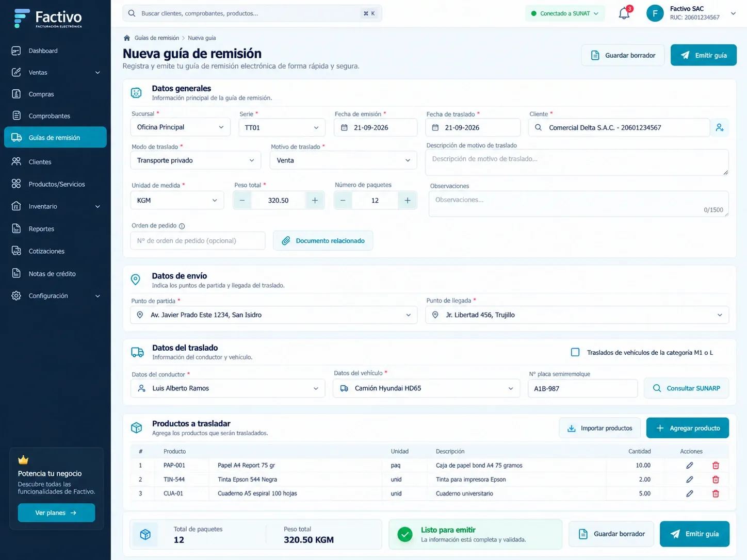Viewport: 747px width, 560px height.
Task: Click Guías de remisión breadcrumb link
Action: tap(157, 38)
